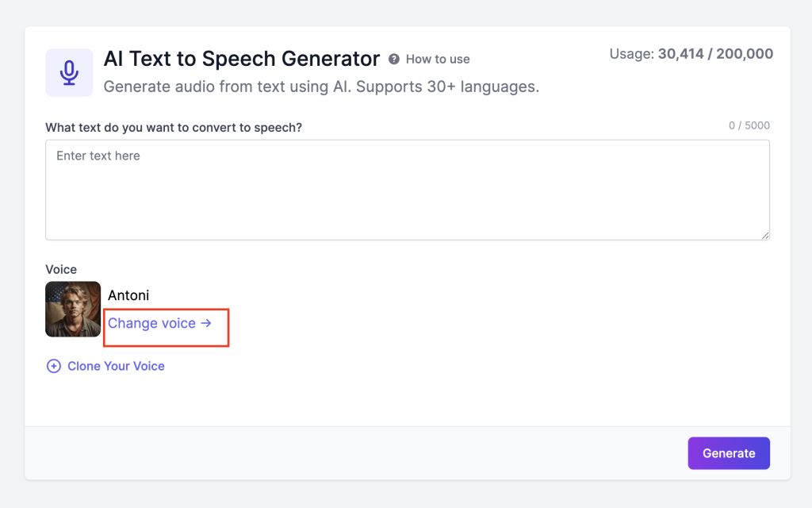This screenshot has width=812, height=508.
Task: Click the question mark help icon
Action: [x=394, y=59]
